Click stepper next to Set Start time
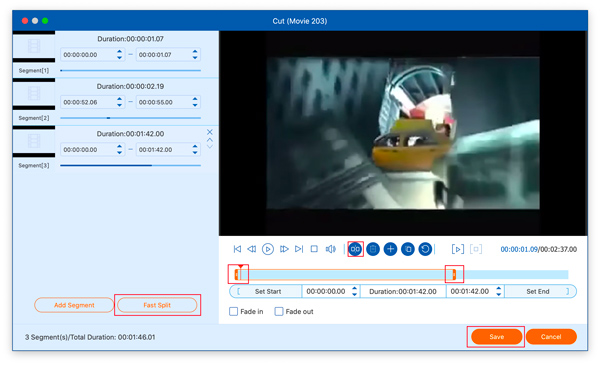 pos(354,291)
